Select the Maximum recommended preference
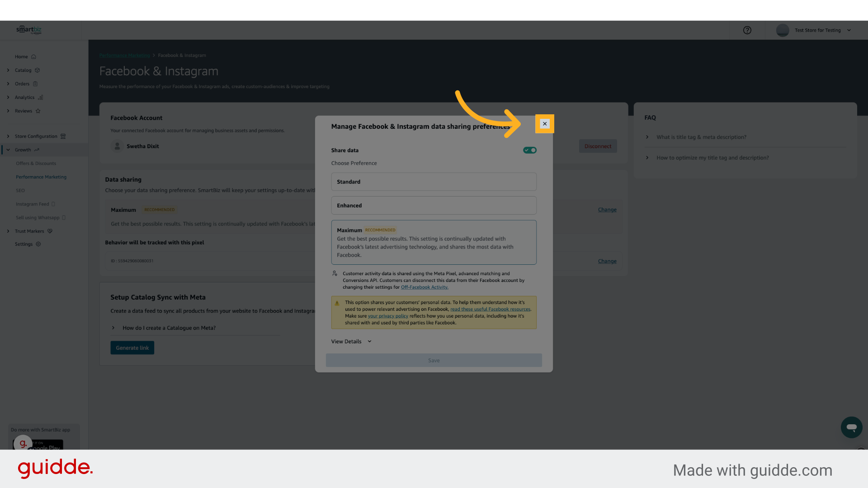Screen dimensions: 868x488 pyautogui.click(x=434, y=242)
